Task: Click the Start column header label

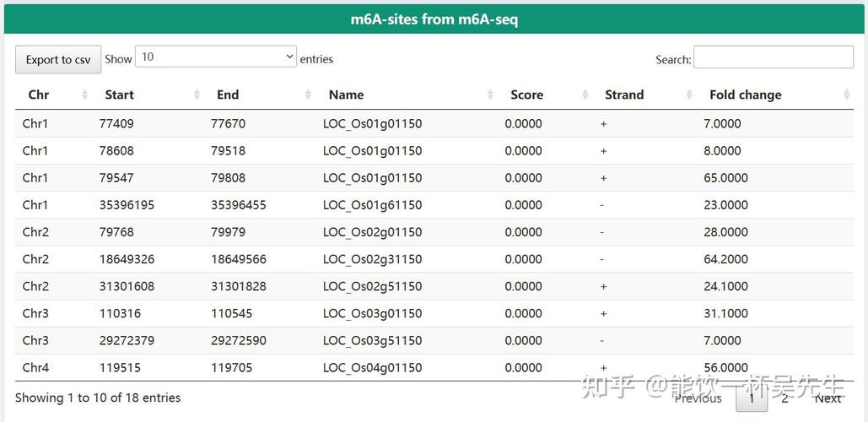Action: pos(120,95)
